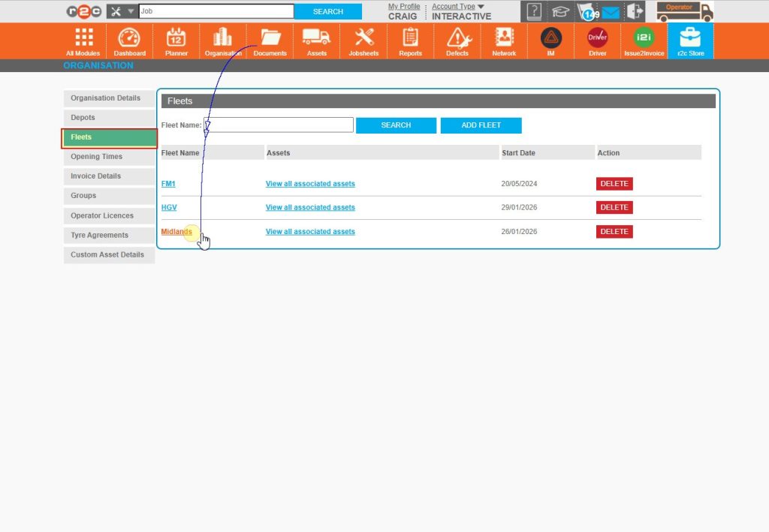This screenshot has height=532, width=769.
Task: Open the Driver module
Action: coord(597,41)
